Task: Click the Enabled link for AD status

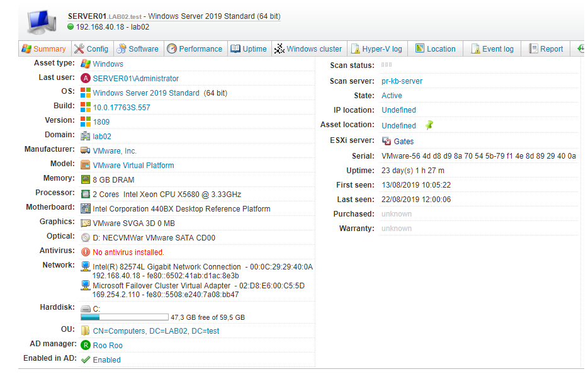Action: (x=107, y=360)
